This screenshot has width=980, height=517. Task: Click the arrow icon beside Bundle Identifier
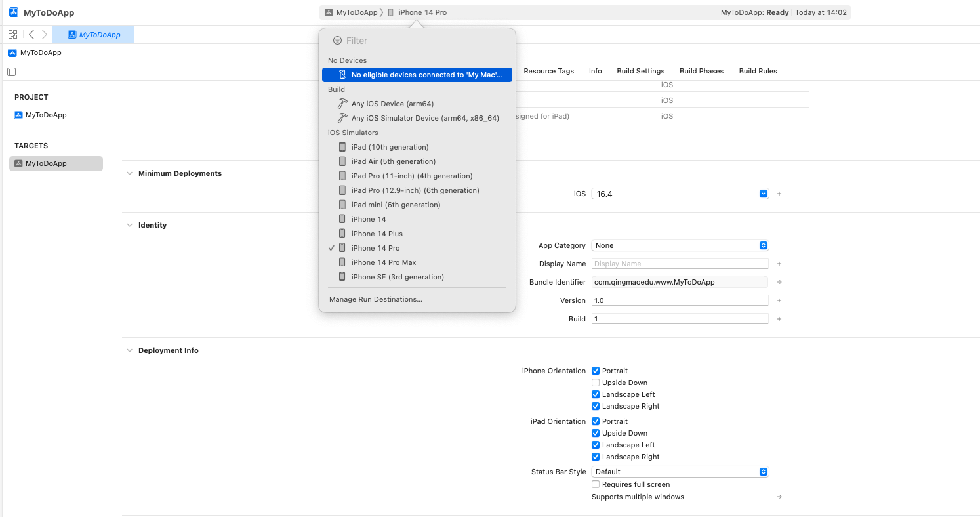click(x=779, y=282)
